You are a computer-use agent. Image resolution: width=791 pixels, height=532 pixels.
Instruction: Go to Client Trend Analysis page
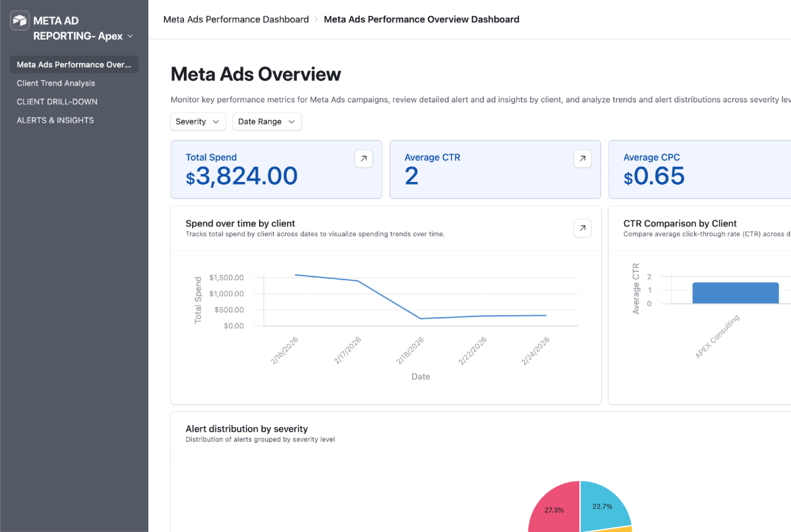[56, 83]
